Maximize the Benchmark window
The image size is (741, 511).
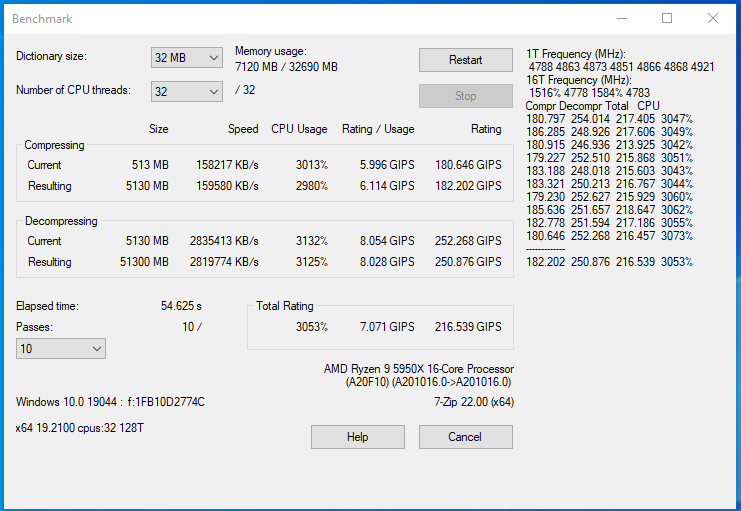(667, 18)
